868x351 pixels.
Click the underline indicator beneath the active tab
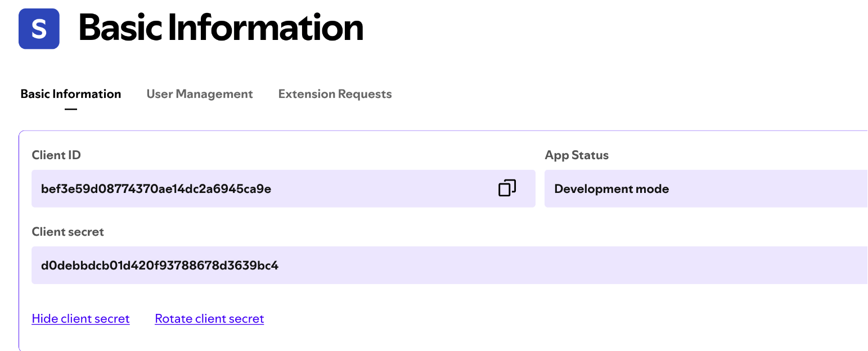71,109
